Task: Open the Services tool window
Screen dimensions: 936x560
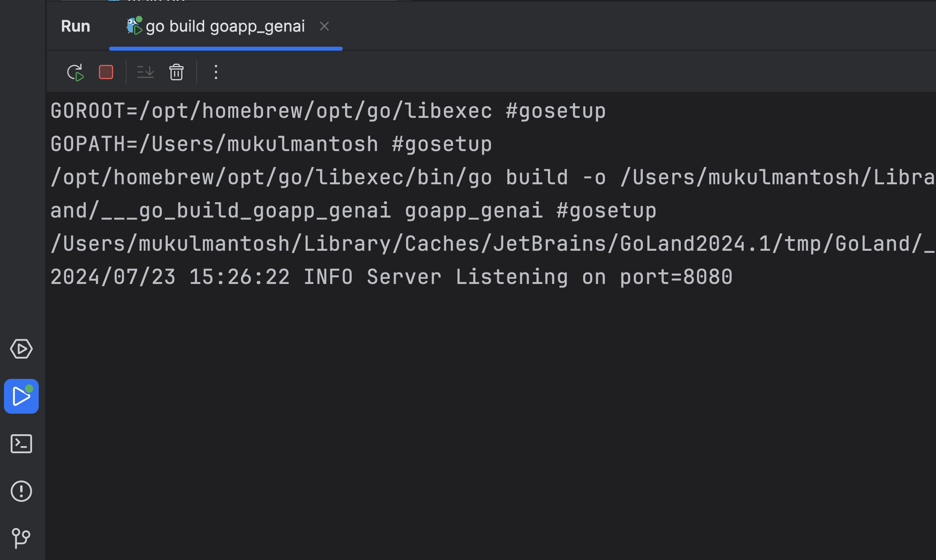Action: pyautogui.click(x=21, y=349)
